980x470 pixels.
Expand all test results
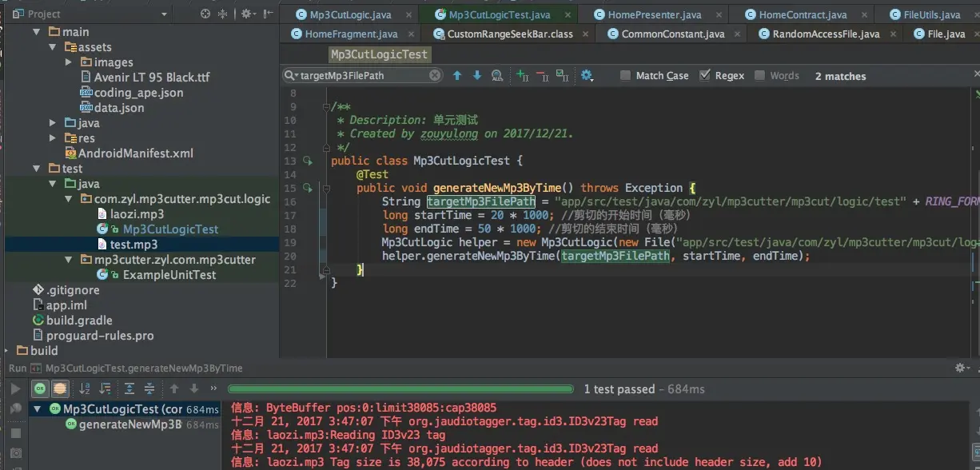coord(129,389)
